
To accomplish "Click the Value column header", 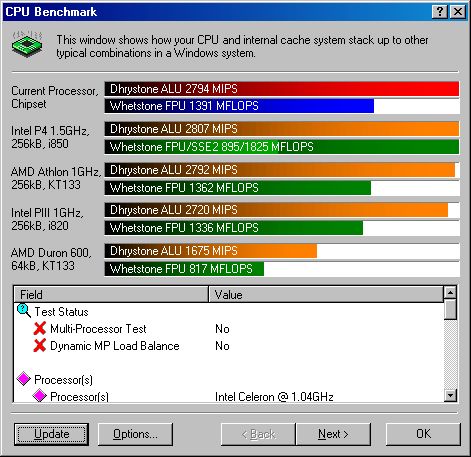I will (326, 294).
